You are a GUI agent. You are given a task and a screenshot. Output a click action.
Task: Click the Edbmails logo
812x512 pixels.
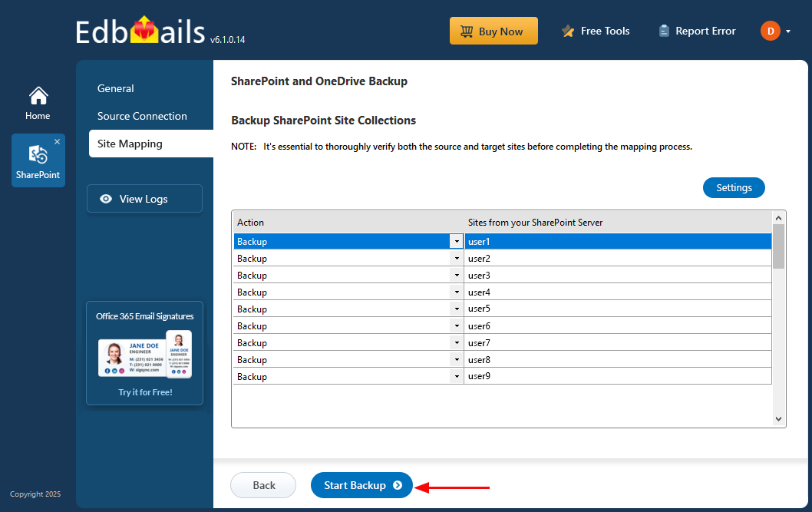tap(140, 31)
